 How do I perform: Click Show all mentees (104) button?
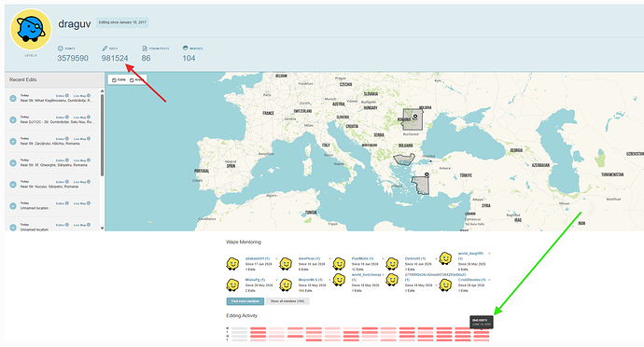coord(287,301)
